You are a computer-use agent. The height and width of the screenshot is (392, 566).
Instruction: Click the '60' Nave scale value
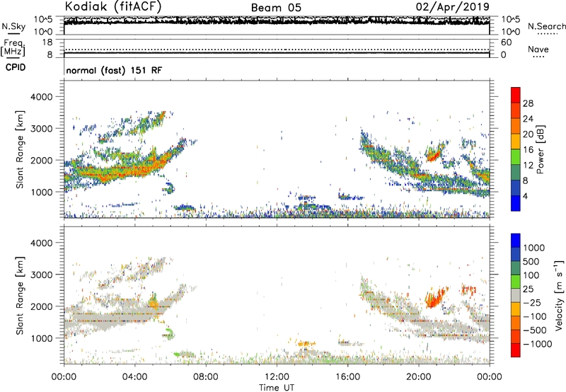506,42
